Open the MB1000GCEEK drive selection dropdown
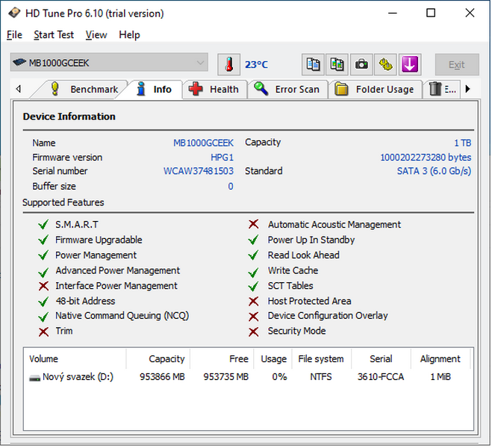 point(109,63)
